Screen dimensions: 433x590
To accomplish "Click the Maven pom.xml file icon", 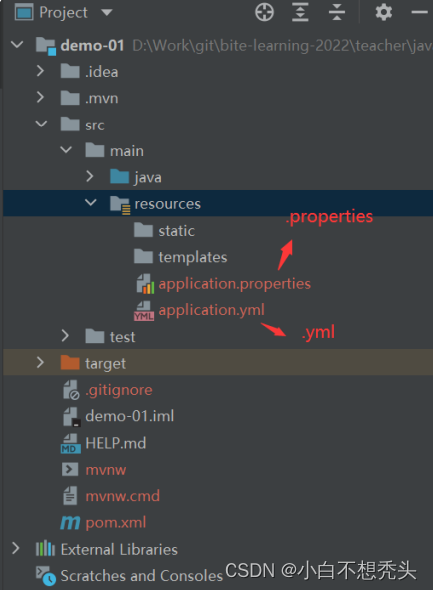I will pos(70,523).
